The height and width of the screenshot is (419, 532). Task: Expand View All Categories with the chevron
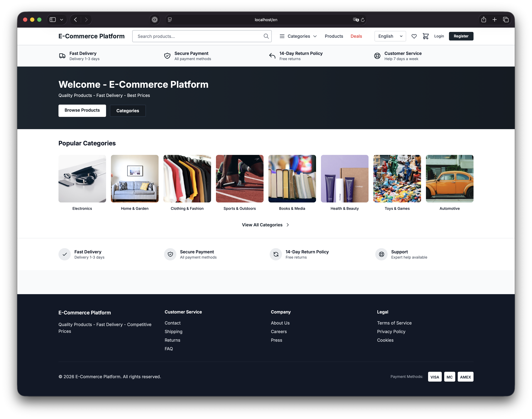pos(288,225)
